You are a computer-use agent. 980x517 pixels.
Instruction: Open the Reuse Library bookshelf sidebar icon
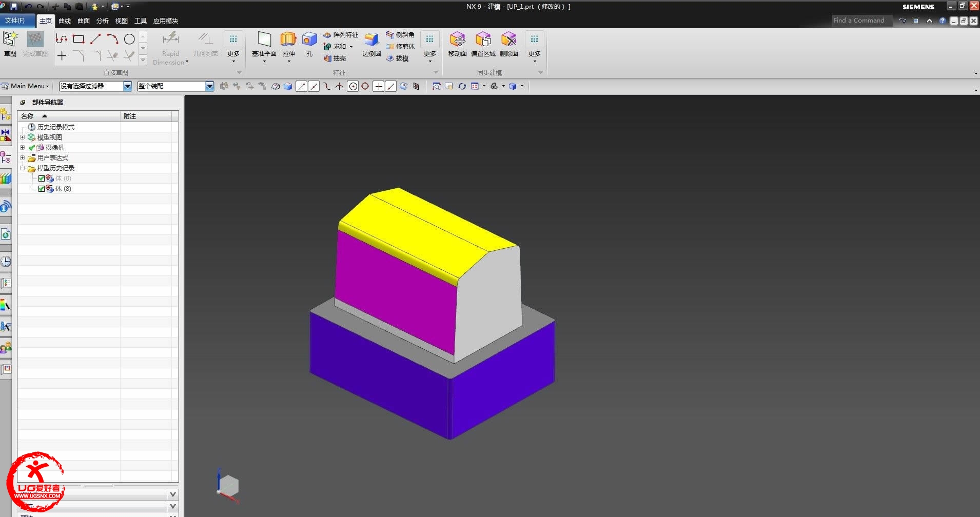[6, 178]
